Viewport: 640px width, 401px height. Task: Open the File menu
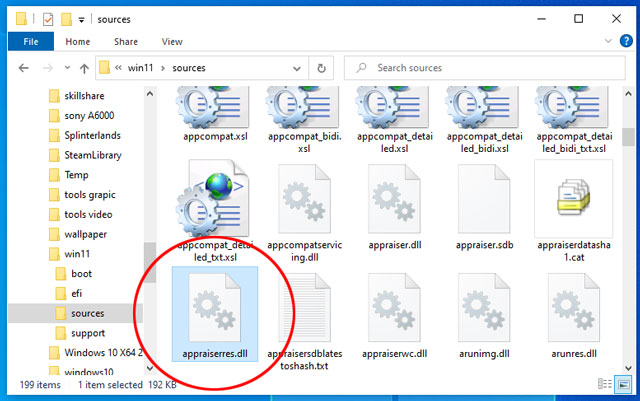point(31,42)
